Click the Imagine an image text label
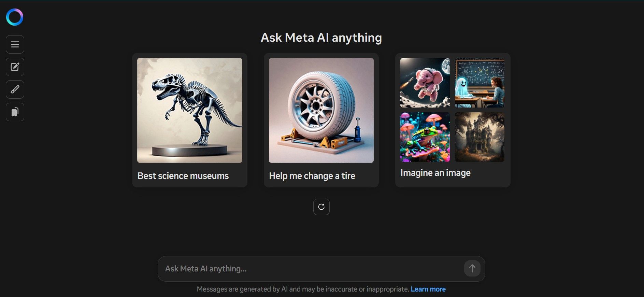 coord(435,173)
